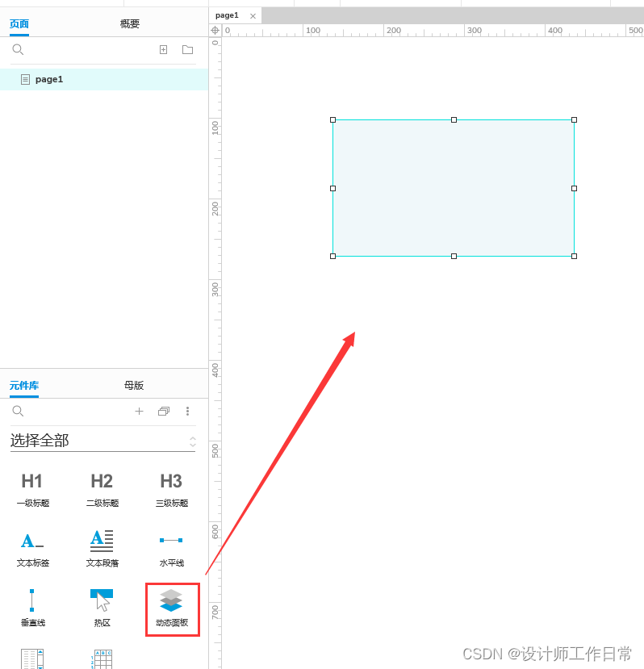Select the 水平线 widget

coord(172,550)
